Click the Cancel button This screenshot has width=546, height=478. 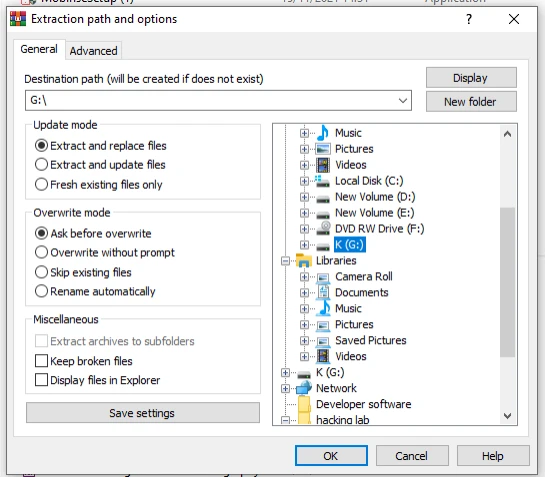click(412, 455)
